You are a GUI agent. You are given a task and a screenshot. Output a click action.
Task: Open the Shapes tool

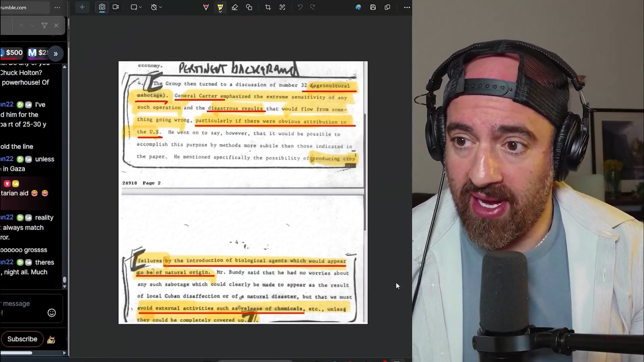click(249, 7)
